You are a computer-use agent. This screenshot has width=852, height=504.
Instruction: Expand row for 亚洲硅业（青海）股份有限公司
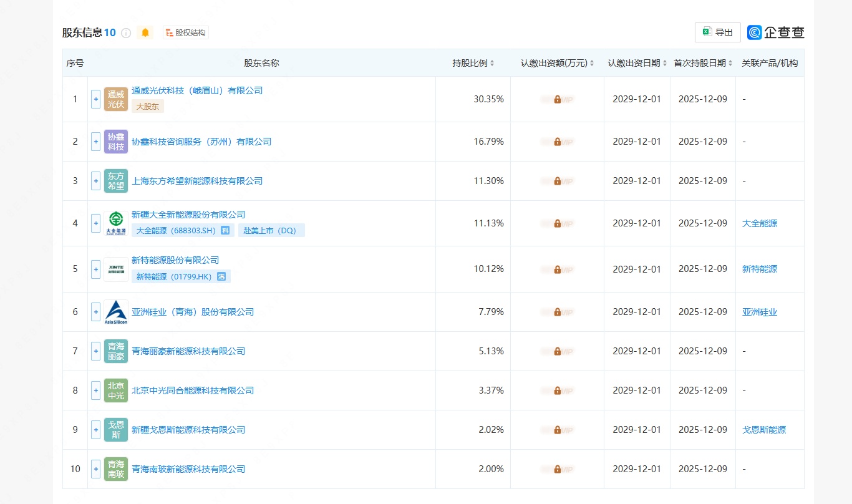(95, 312)
